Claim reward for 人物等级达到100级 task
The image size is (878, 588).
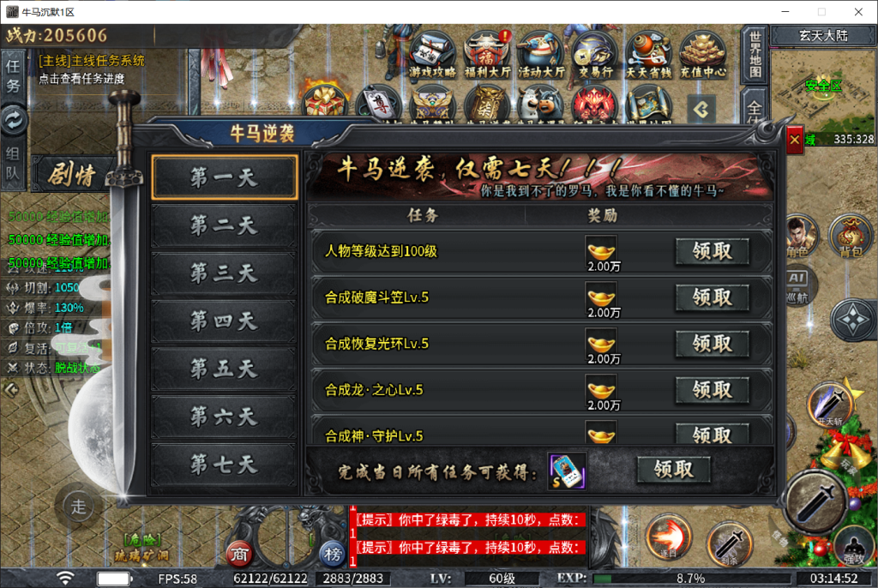click(713, 251)
